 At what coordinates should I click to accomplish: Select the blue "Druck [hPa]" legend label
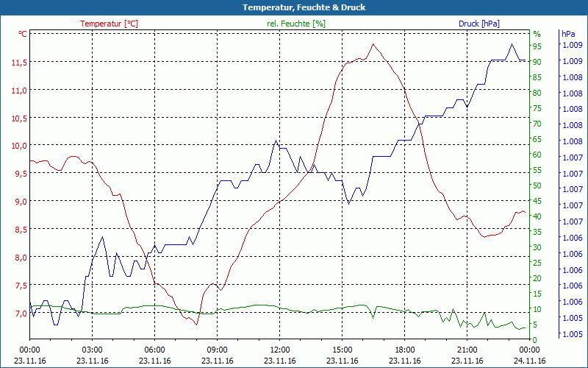click(479, 24)
